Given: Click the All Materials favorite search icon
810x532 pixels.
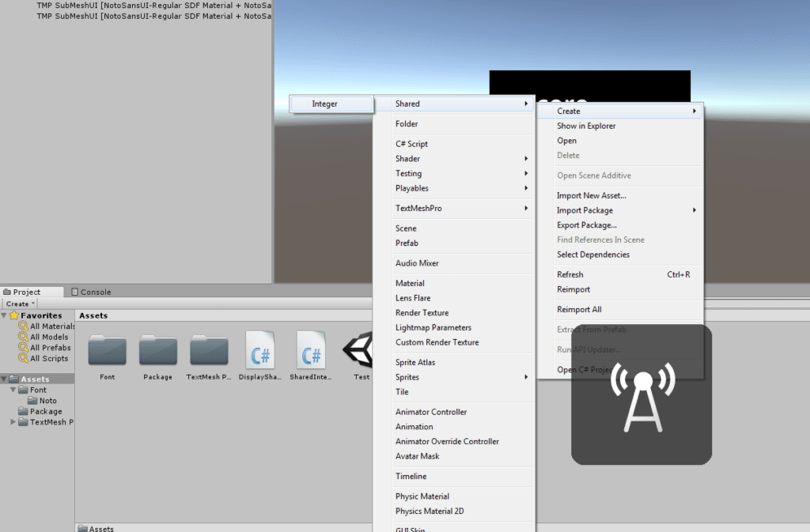Looking at the screenshot, I should (24, 326).
